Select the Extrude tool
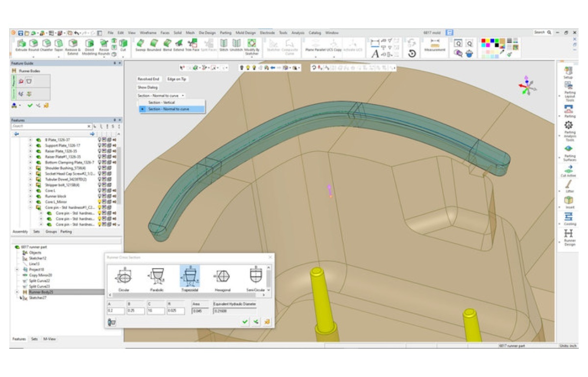The image size is (588, 377). click(x=22, y=46)
